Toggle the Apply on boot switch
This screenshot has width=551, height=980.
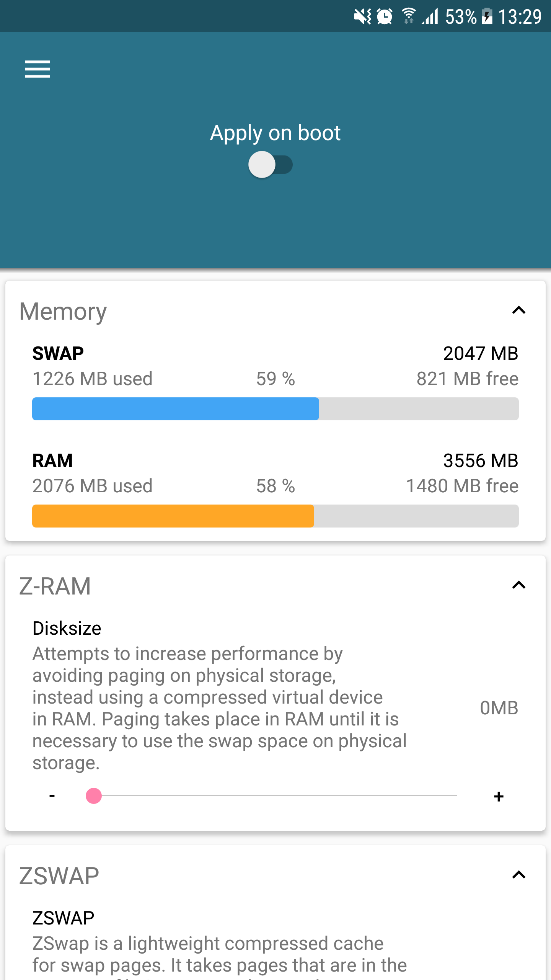coord(271,165)
